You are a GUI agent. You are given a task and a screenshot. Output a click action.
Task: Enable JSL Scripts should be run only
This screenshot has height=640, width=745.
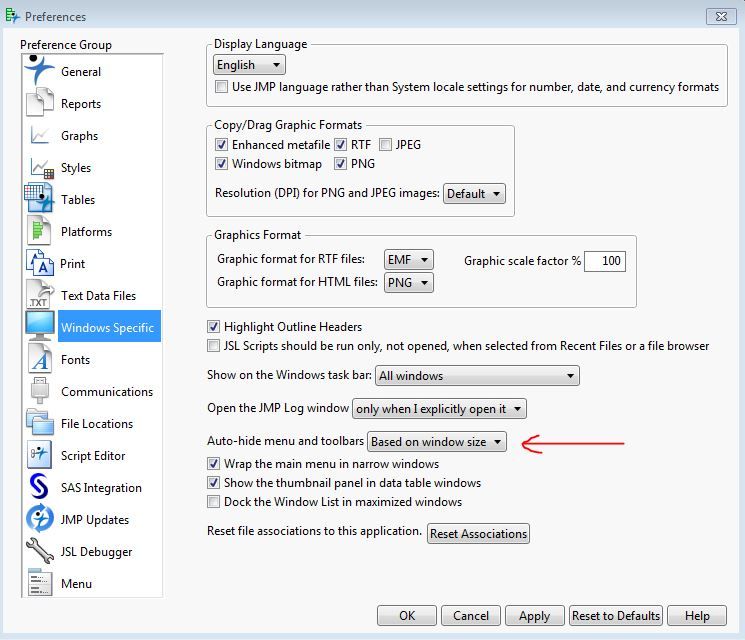213,345
